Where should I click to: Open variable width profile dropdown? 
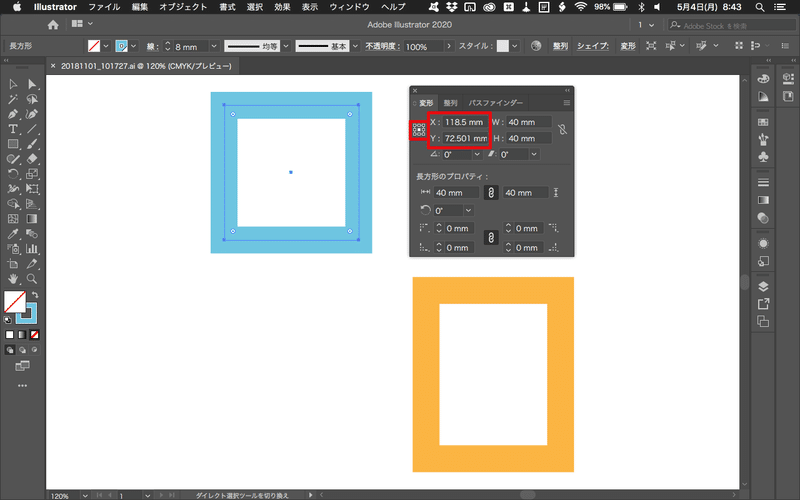[287, 46]
